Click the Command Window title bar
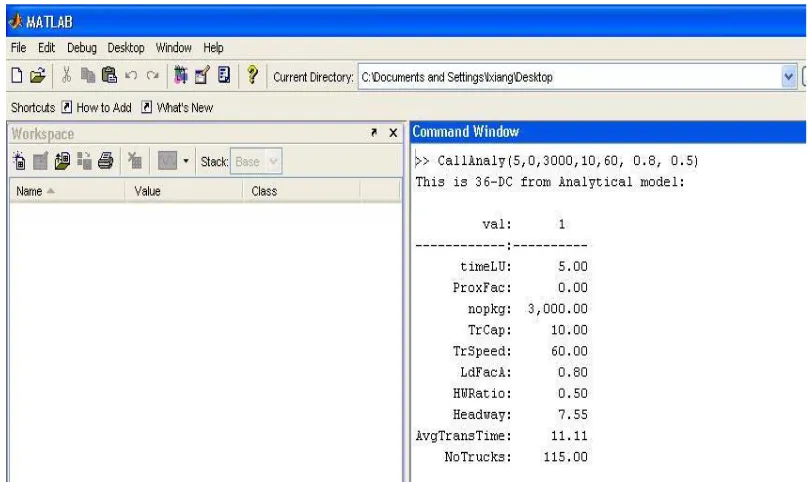 click(608, 132)
